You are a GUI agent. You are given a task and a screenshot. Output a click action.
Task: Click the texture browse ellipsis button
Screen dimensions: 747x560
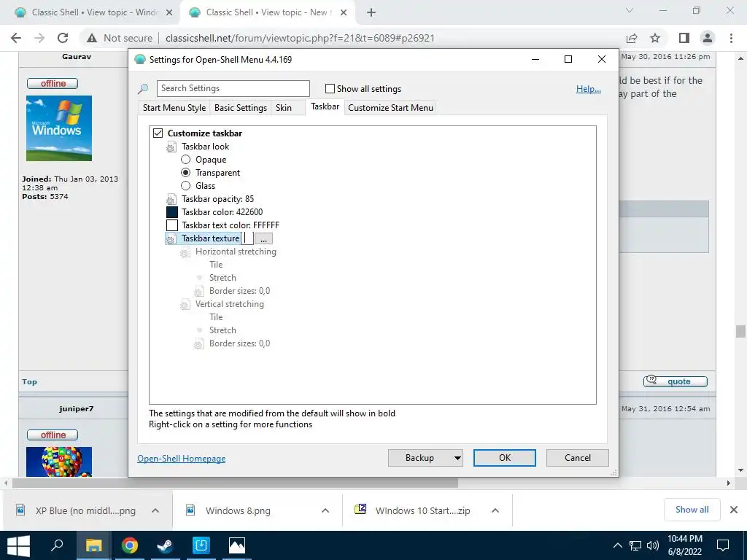(x=263, y=238)
